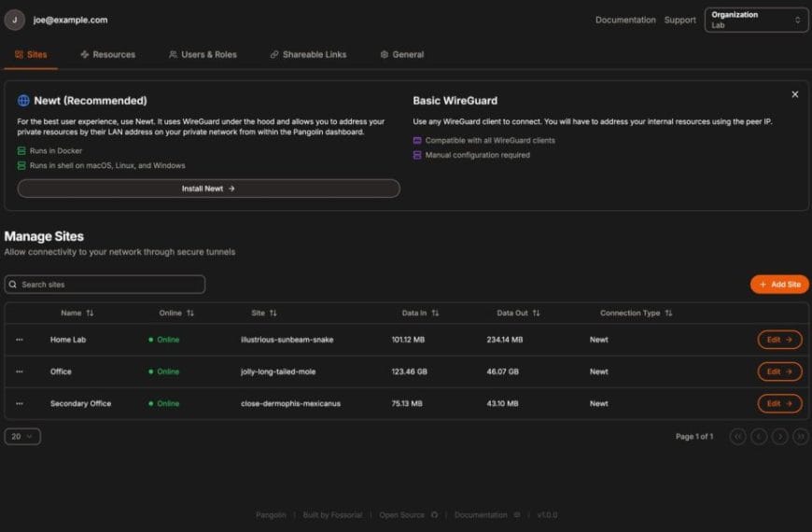Click the search magnifier icon
The height and width of the screenshot is (532, 812).
pos(13,285)
